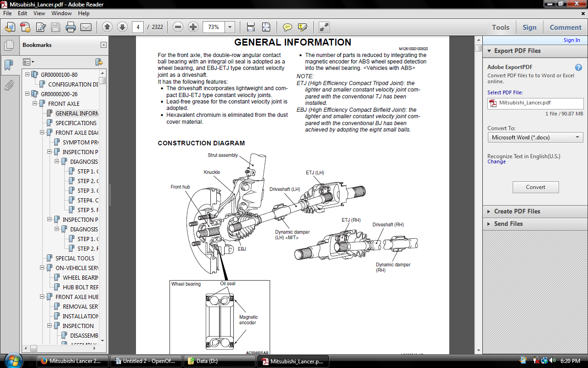Zoom out with the minus icon
588x368 pixels.
[x=178, y=27]
